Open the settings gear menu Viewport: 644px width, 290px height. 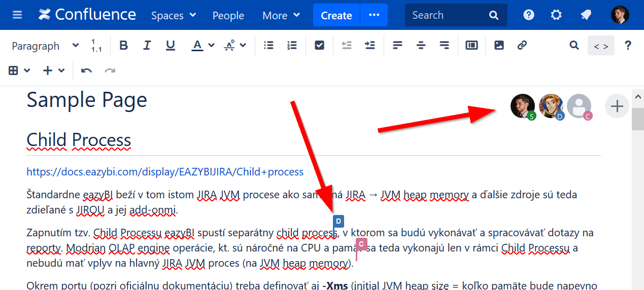tap(556, 15)
